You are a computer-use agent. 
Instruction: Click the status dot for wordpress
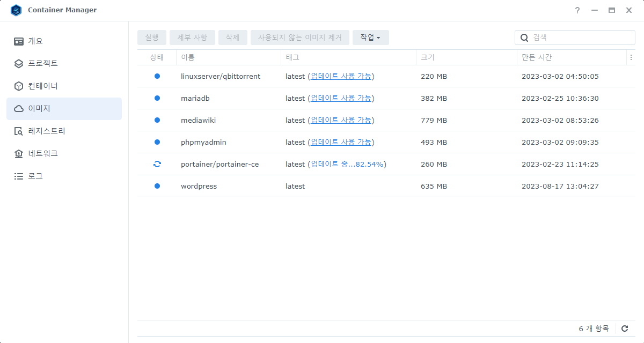click(157, 186)
